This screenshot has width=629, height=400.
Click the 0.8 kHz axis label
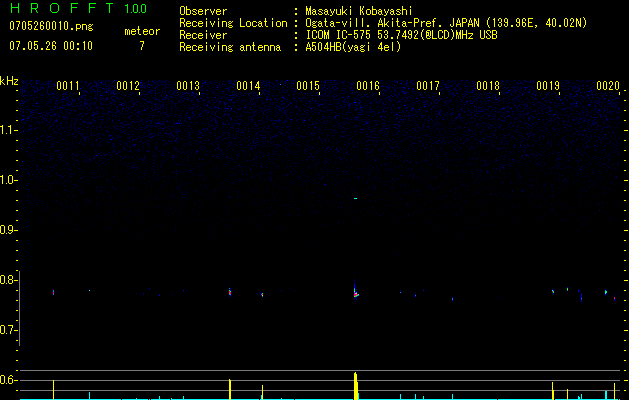(8, 280)
